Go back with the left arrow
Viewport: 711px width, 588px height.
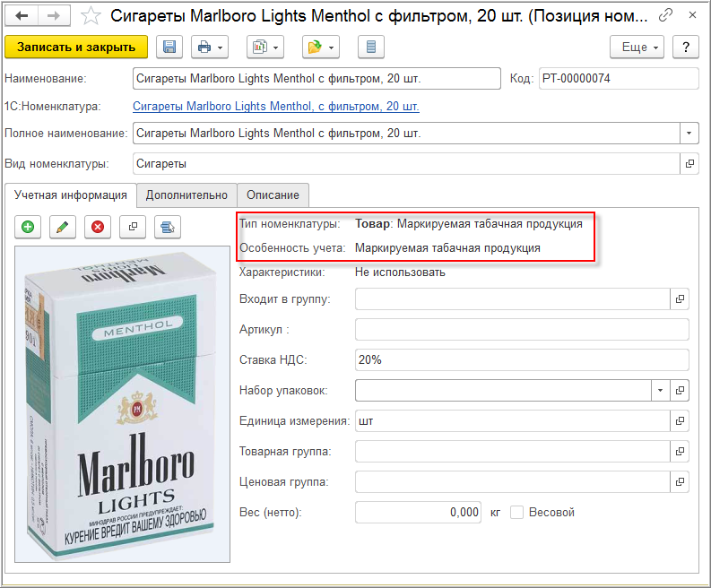[22, 16]
